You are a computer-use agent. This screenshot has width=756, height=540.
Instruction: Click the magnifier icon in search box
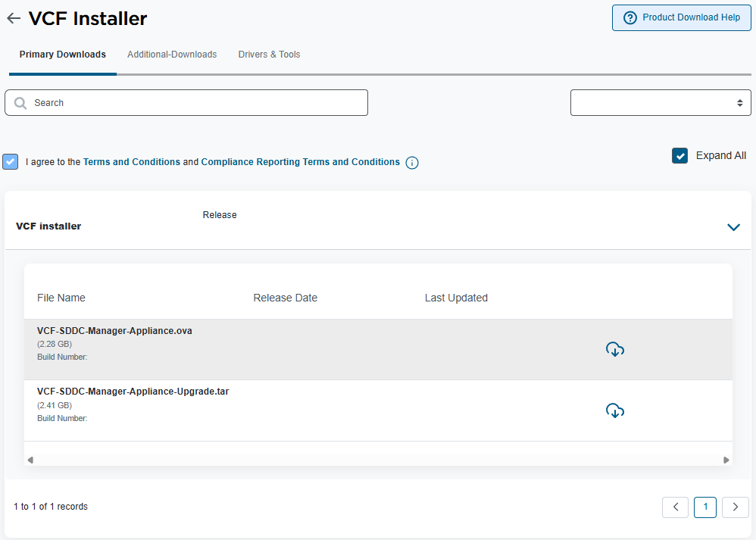click(20, 103)
